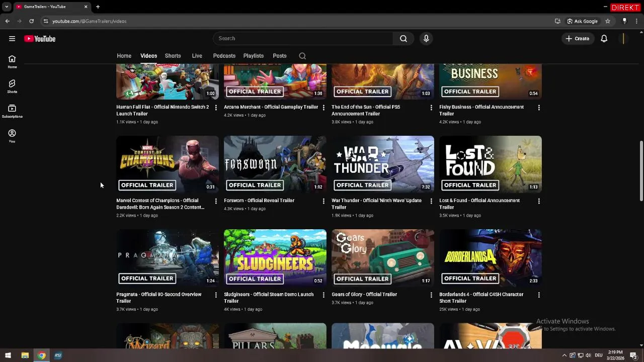Click the Chrome taskbar icon
This screenshot has width=644, height=362.
(41, 355)
